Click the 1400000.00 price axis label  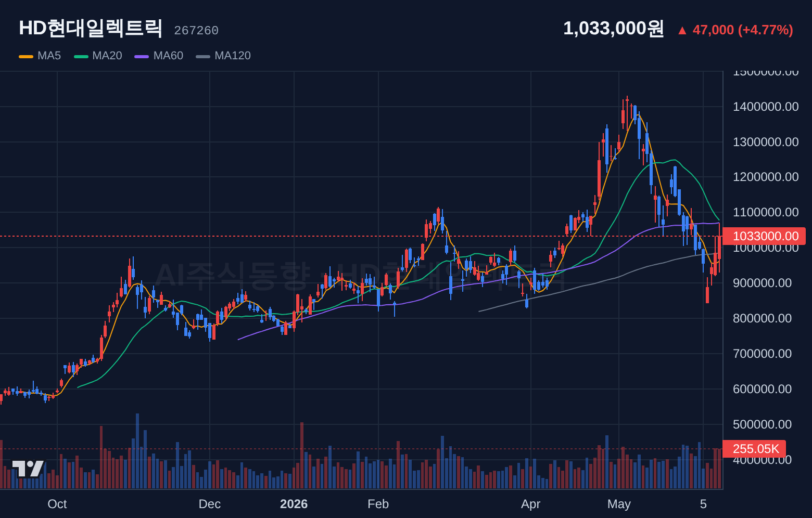(766, 107)
